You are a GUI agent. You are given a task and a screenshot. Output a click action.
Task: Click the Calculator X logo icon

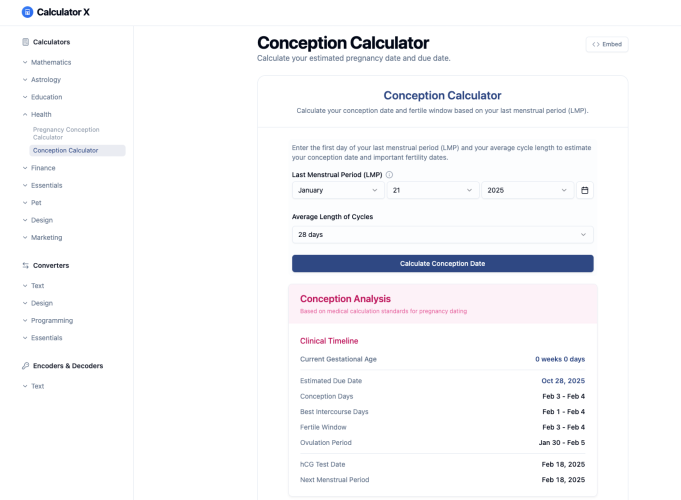point(27,12)
